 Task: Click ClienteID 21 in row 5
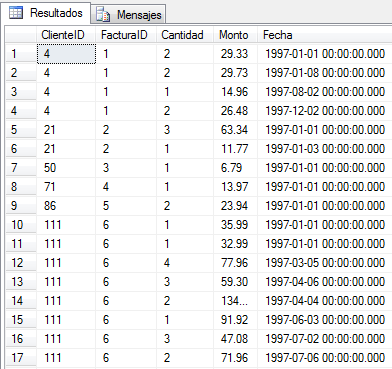(66, 130)
